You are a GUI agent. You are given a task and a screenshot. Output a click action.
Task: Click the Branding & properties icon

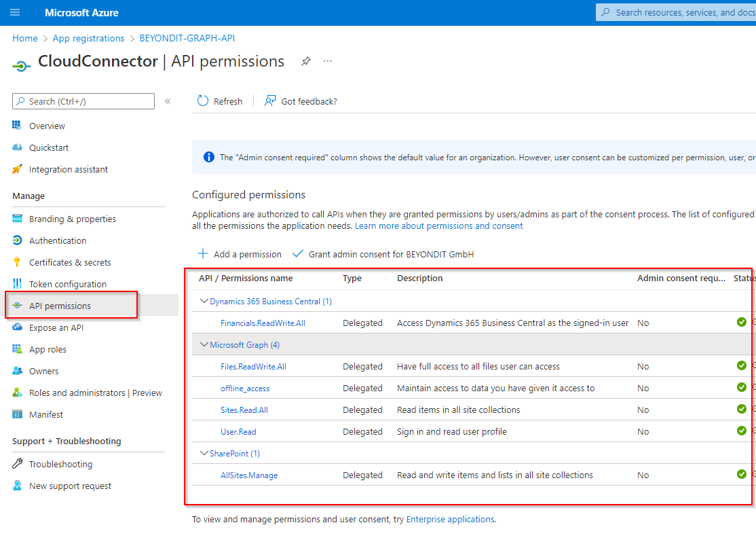17,219
